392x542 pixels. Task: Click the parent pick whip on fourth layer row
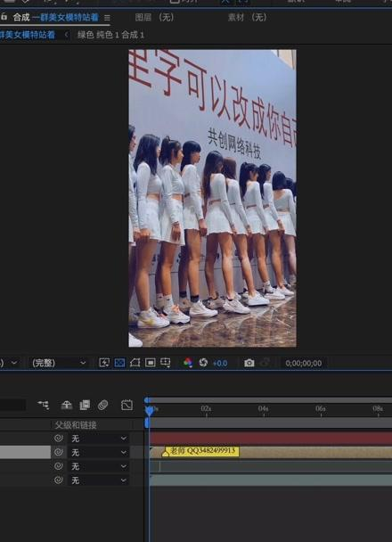click(59, 480)
